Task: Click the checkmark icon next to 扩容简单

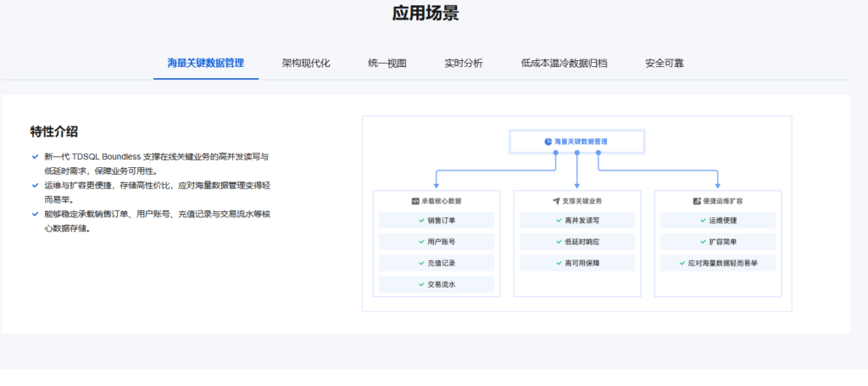Action: [x=703, y=242]
